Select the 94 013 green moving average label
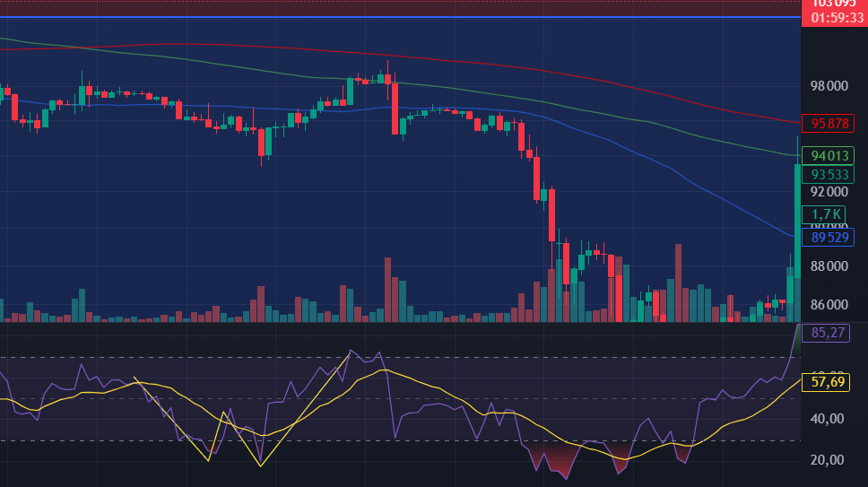Screen dimensions: 868x487 pos(829,155)
